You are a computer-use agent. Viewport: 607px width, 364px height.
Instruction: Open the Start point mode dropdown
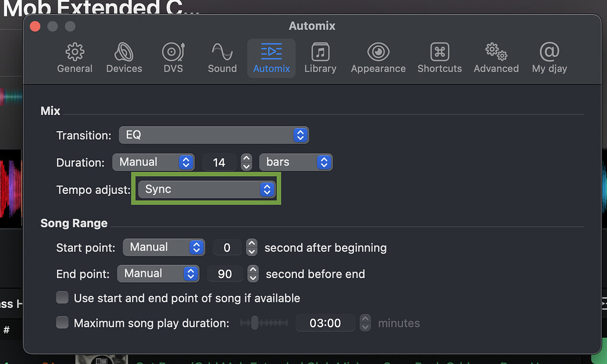(x=164, y=247)
